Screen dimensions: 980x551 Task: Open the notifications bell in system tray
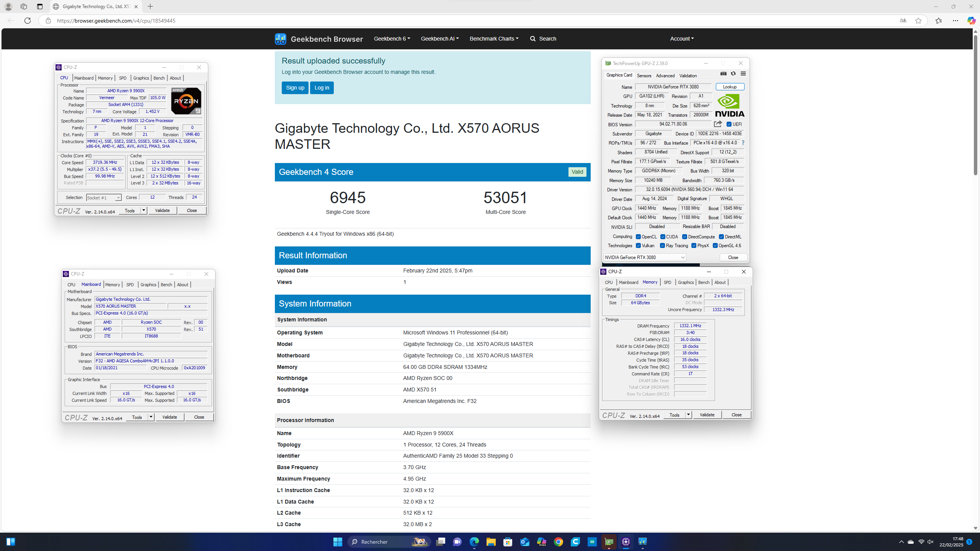[969, 542]
